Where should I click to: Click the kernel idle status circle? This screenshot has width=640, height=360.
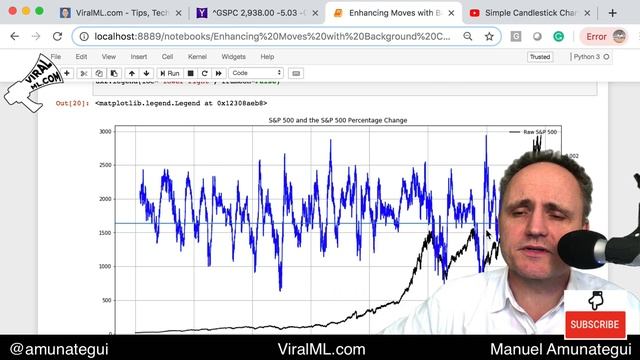tap(607, 57)
